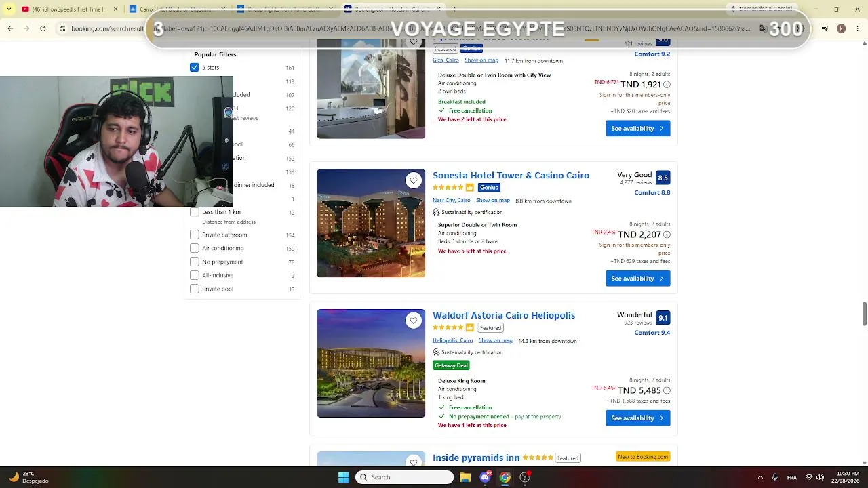Open Waldorf Astoria Cairo Heliopolis link
This screenshot has width=868, height=488.
tap(504, 315)
